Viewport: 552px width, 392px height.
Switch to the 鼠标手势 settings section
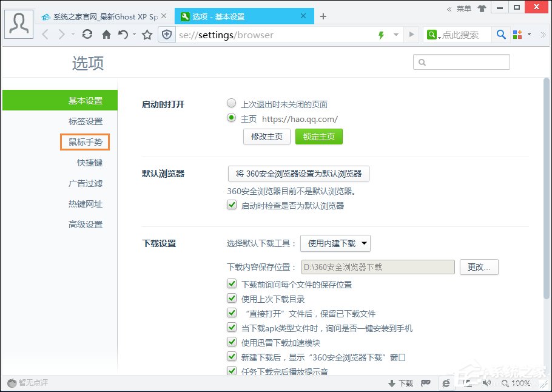[x=85, y=142]
